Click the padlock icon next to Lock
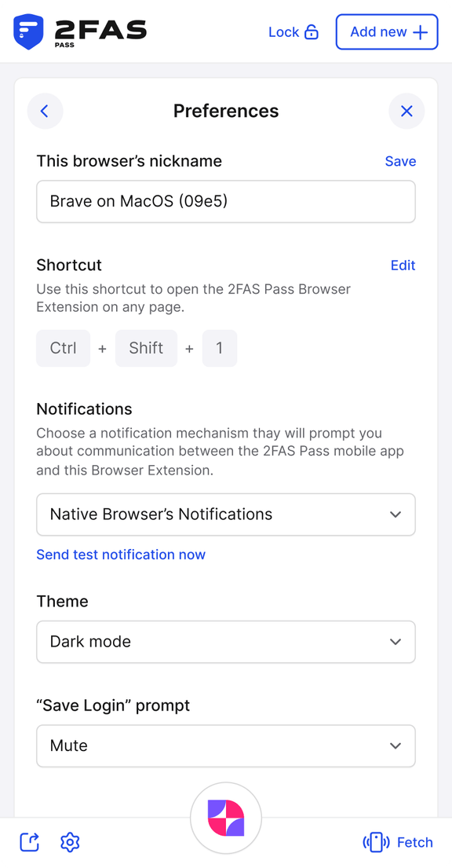The height and width of the screenshot is (868, 452). [x=314, y=32]
